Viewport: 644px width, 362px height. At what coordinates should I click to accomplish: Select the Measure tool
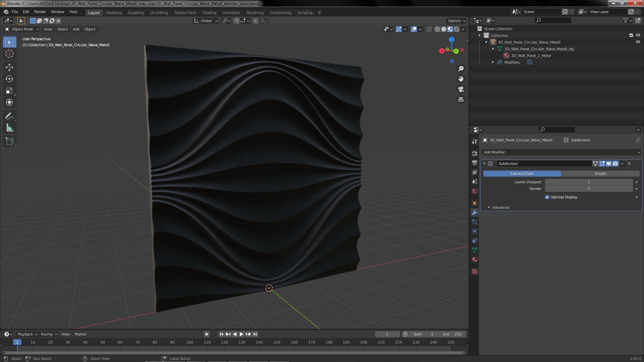coord(9,128)
